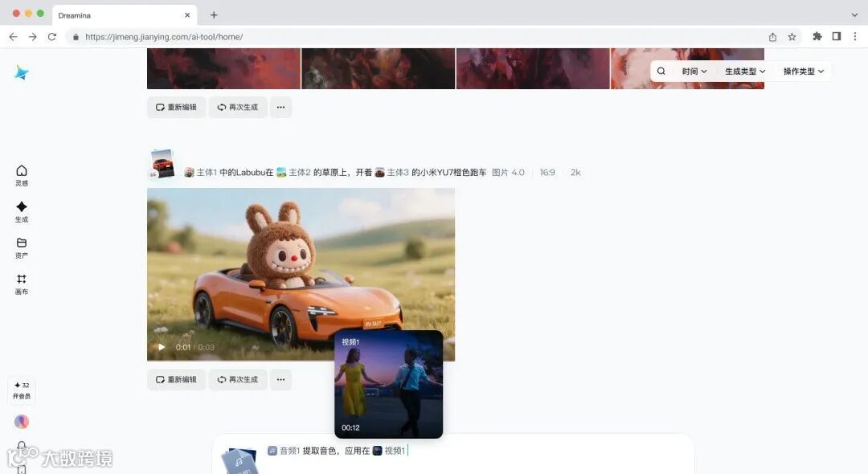Focus the prompt text input field
868x474 pixels.
click(476, 451)
